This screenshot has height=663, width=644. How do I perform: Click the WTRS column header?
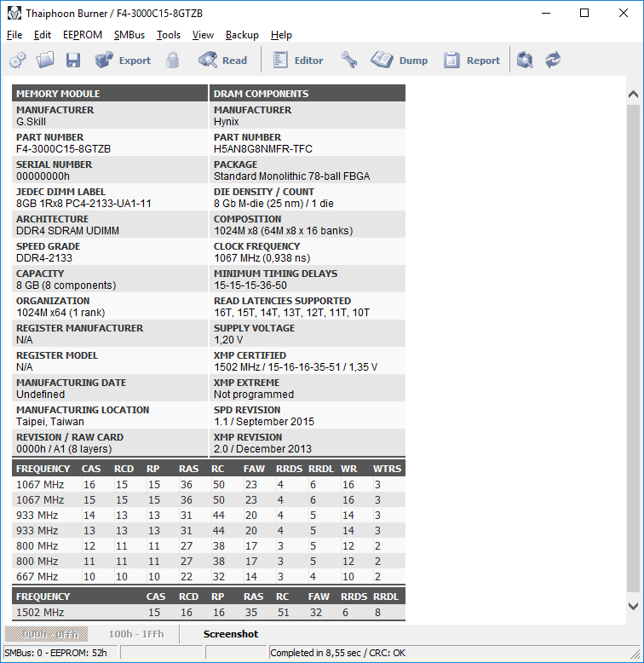[x=387, y=469]
